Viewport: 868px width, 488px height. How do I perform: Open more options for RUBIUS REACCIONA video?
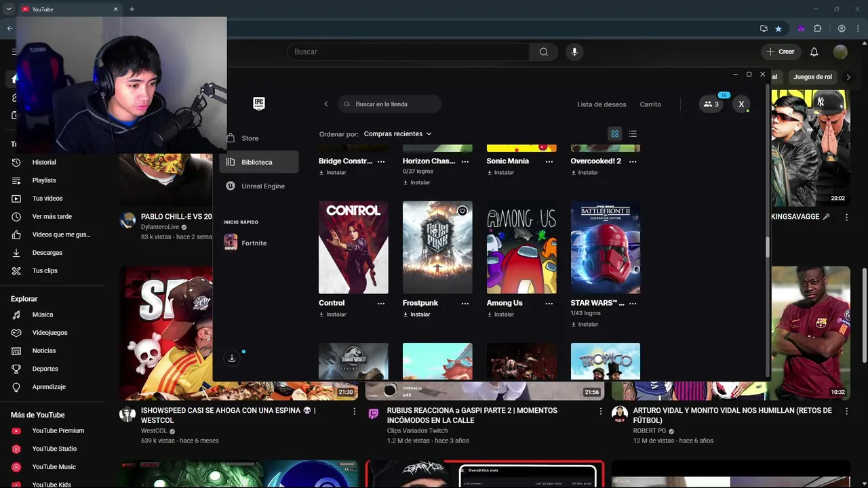pos(600,411)
